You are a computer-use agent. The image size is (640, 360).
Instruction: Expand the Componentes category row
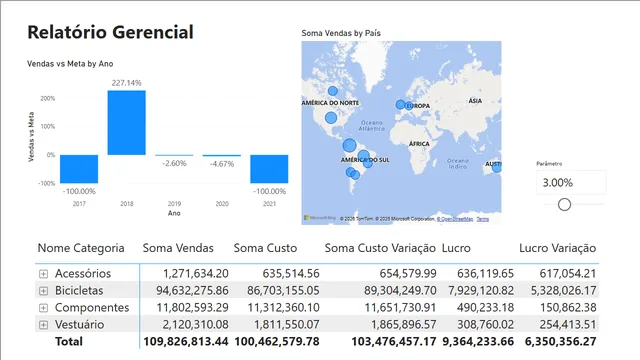[43, 308]
